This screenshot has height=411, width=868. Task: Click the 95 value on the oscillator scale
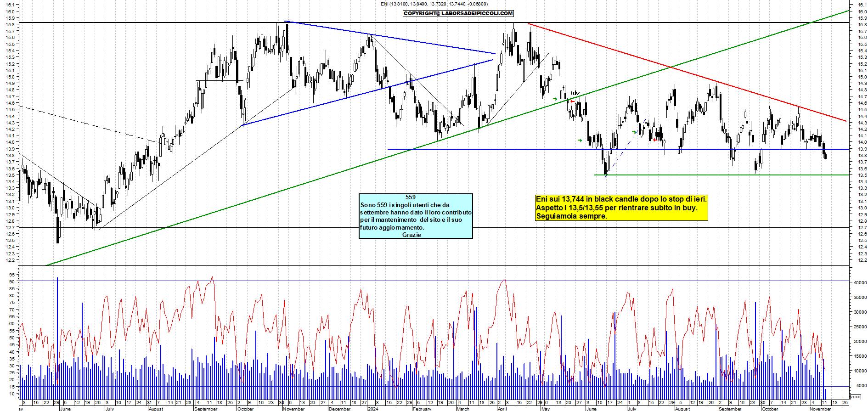(x=12, y=275)
